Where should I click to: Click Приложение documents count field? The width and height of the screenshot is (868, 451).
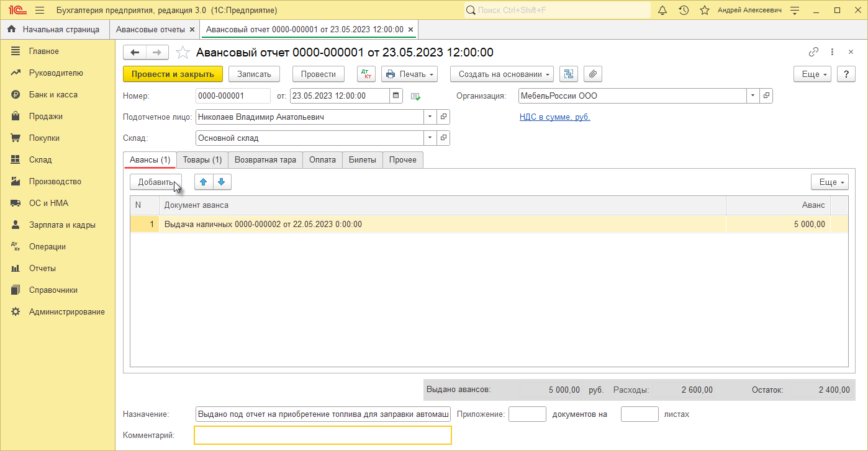pyautogui.click(x=527, y=414)
